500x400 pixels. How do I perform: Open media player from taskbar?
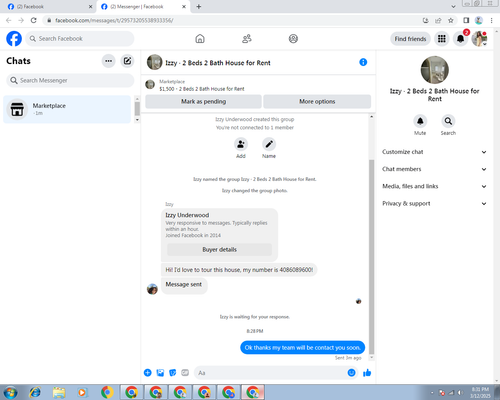[x=82, y=392]
